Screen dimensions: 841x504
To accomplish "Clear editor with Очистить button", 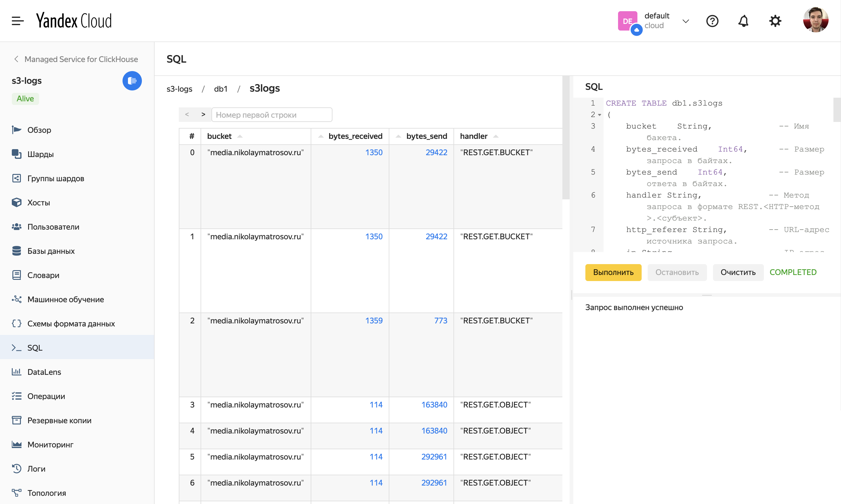I will point(738,272).
